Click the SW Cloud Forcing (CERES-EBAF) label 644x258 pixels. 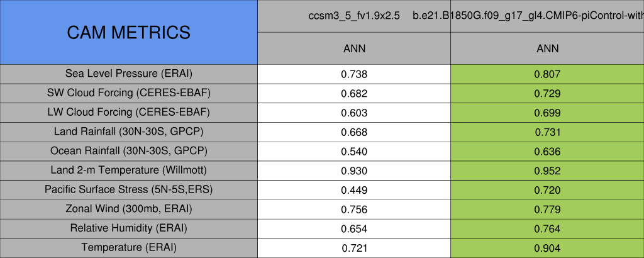pyautogui.click(x=128, y=93)
